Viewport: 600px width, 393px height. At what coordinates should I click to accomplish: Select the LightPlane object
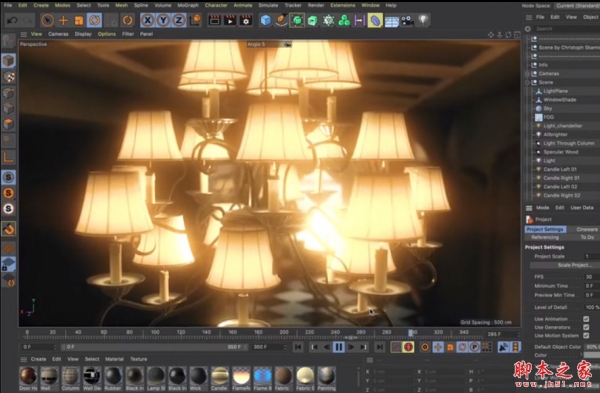pos(555,91)
